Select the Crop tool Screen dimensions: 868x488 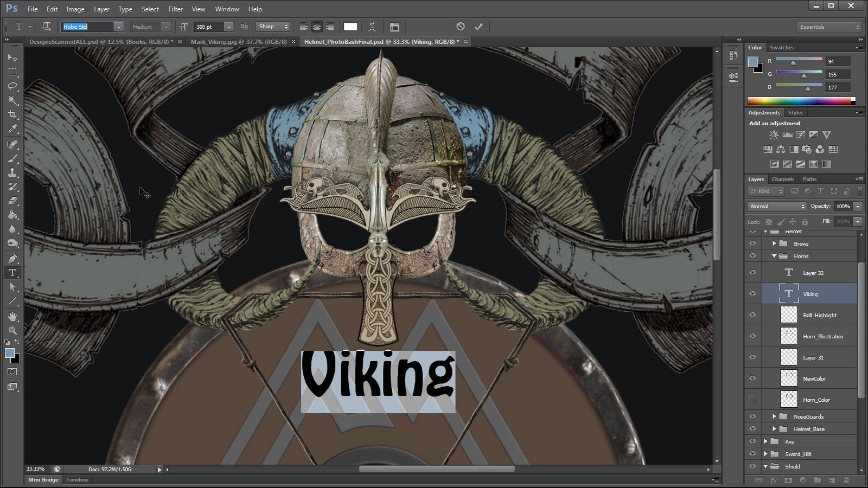12,114
